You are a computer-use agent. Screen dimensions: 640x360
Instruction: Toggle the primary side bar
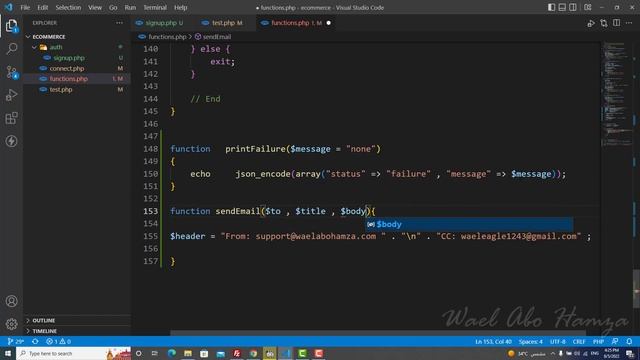coord(551,7)
